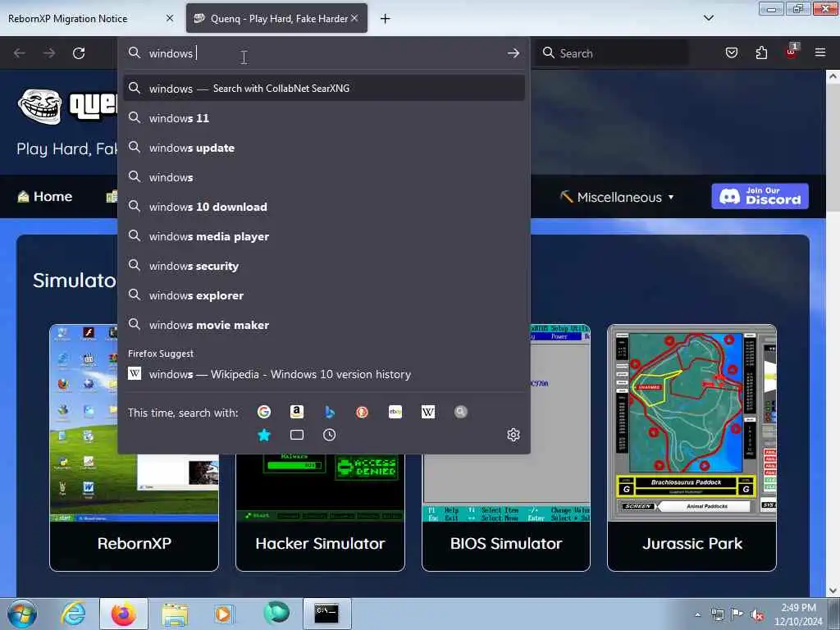840x630 pixels.
Task: Focus the toolbar Search box
Action: [x=613, y=53]
